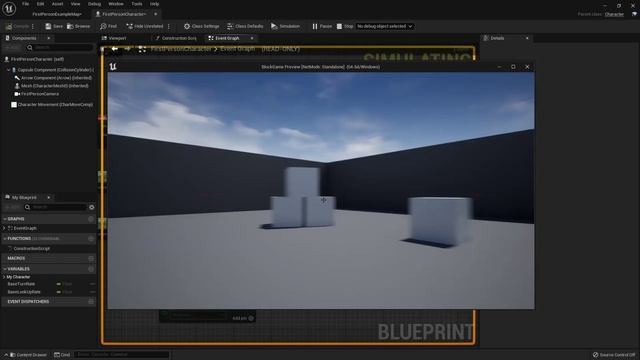Open Class Defaults
Image resolution: width=640 pixels, height=360 pixels.
pyautogui.click(x=245, y=26)
